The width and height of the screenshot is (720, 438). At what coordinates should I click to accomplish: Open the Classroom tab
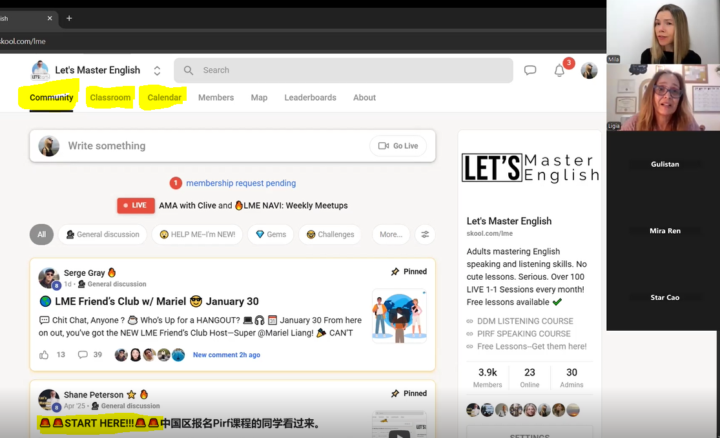coord(110,97)
